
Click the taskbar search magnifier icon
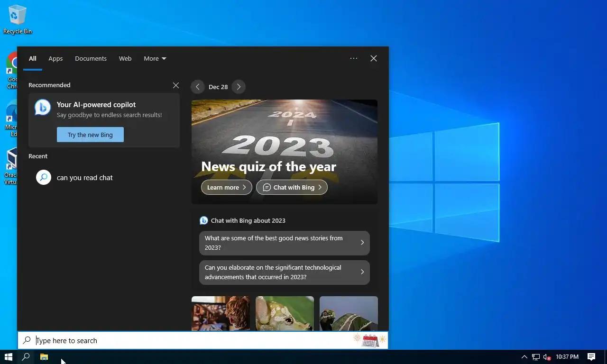[26, 357]
